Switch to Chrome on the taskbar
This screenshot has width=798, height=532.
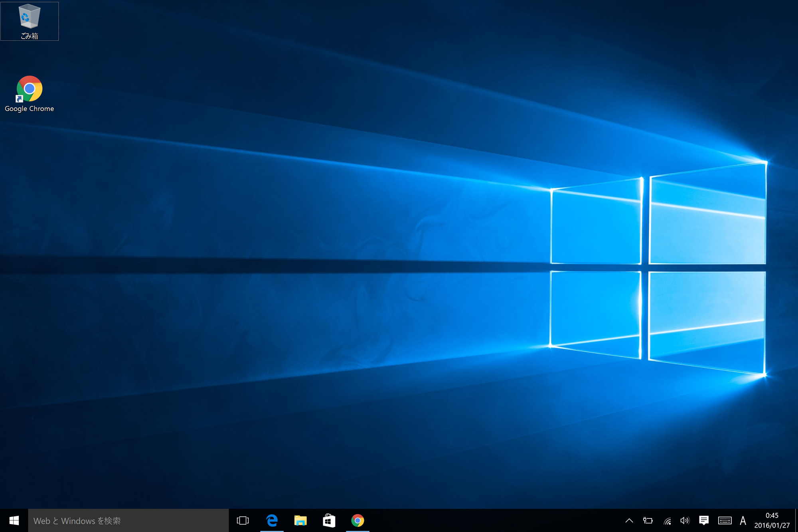pos(358,520)
